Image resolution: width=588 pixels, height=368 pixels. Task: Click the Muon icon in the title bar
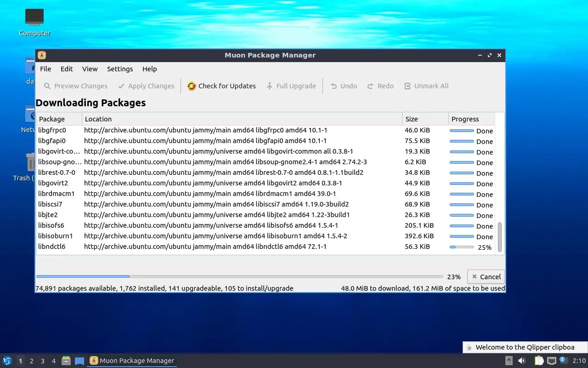pyautogui.click(x=41, y=55)
